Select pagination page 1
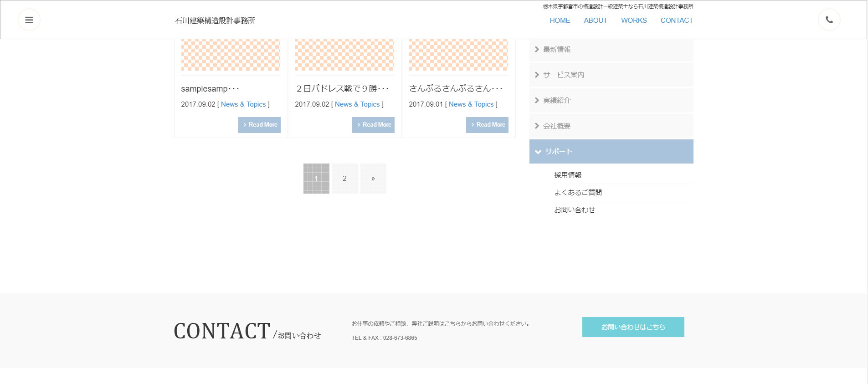The width and height of the screenshot is (868, 384). pyautogui.click(x=316, y=179)
